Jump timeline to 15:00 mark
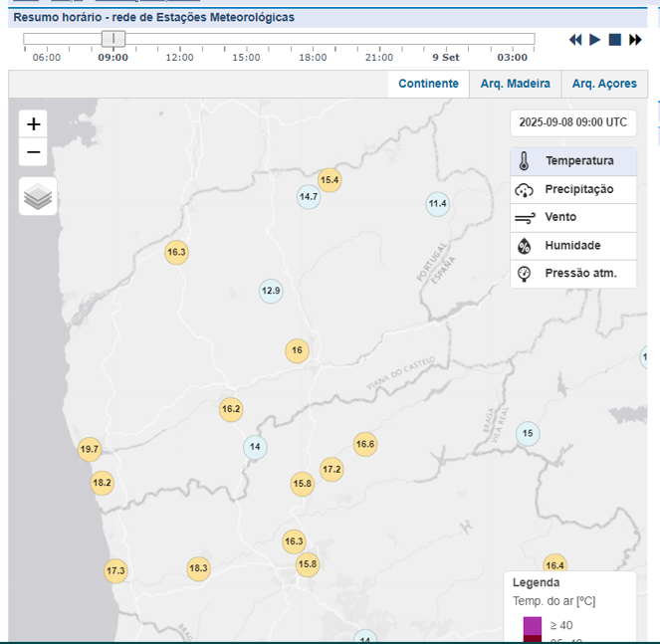This screenshot has height=644, width=660. click(246, 58)
